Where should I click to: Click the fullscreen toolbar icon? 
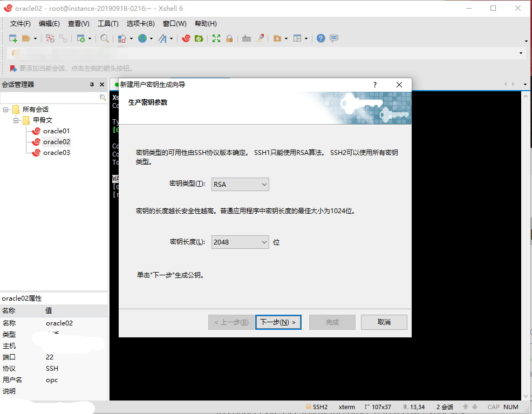pos(216,38)
